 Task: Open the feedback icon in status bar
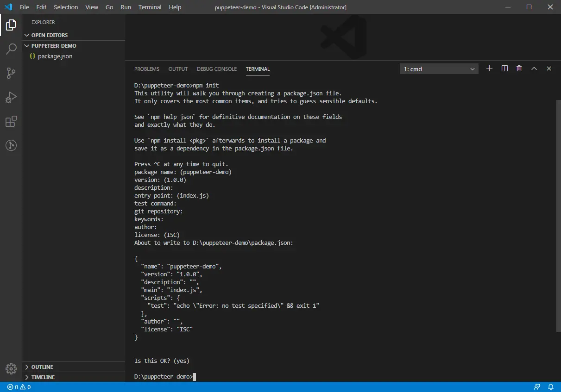pos(537,387)
